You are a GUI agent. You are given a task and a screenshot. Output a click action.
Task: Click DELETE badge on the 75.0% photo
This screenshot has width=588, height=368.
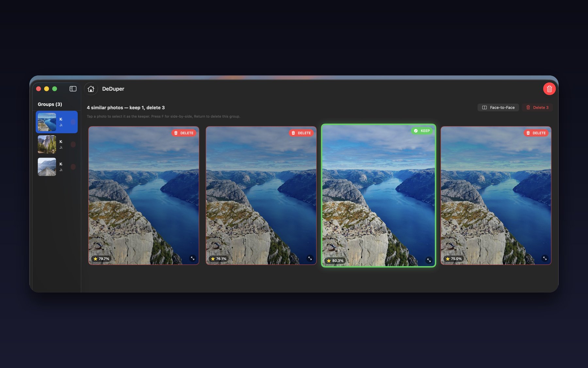pyautogui.click(x=536, y=133)
